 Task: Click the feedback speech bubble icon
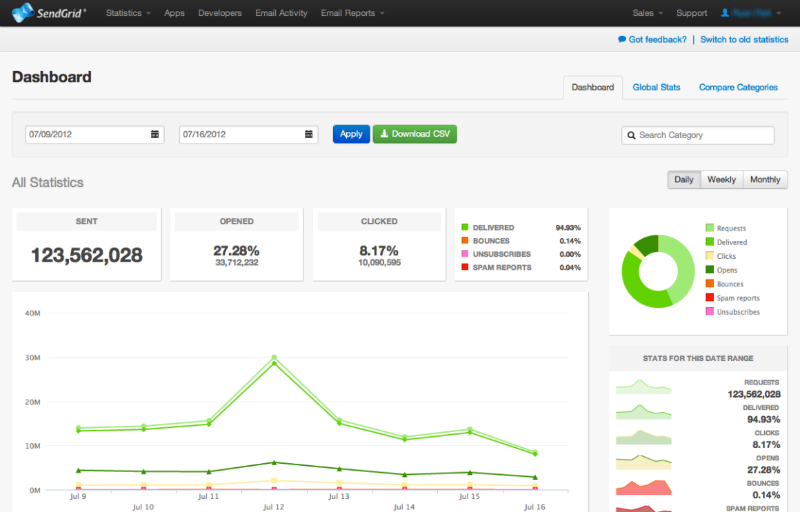tap(622, 40)
